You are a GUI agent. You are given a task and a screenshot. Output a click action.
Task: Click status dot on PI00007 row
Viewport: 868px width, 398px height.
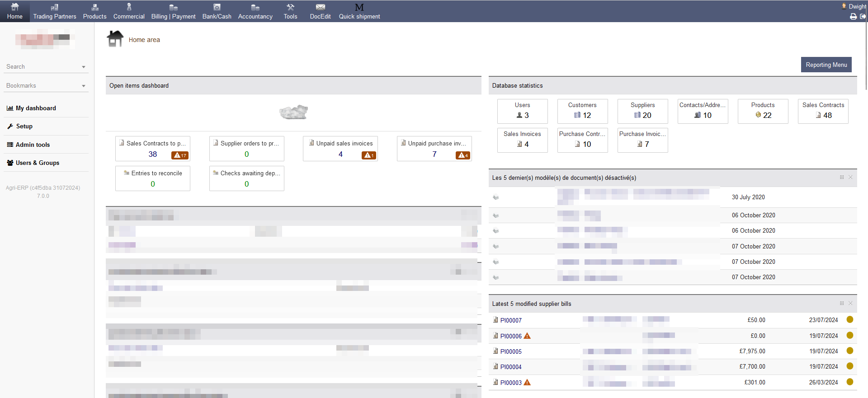[850, 319]
